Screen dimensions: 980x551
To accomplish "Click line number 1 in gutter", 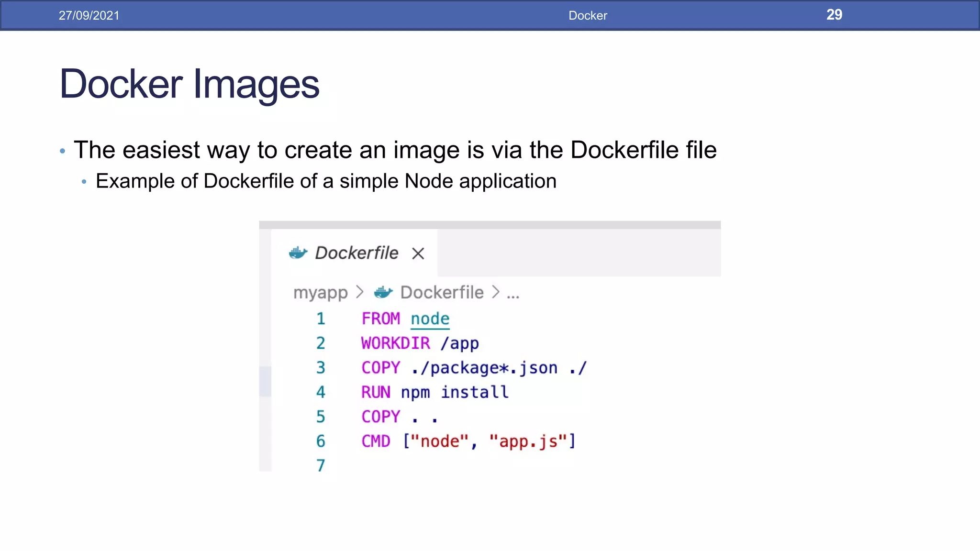I will [x=321, y=319].
